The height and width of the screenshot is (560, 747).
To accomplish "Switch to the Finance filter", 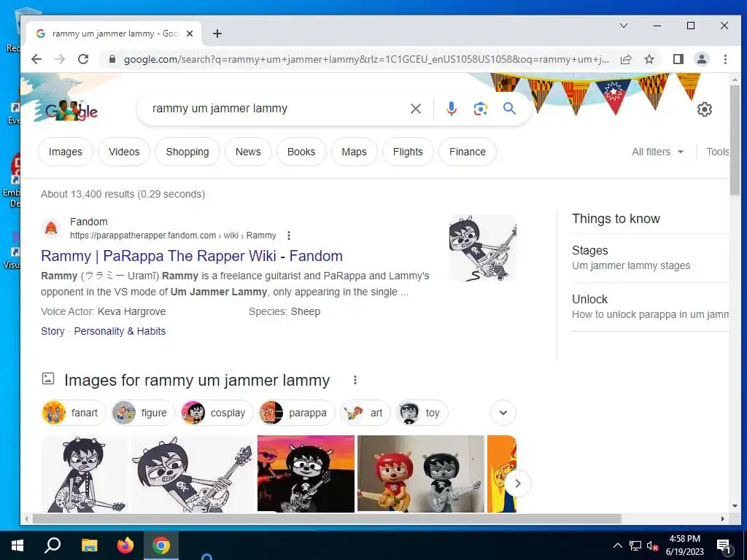I will point(468,152).
